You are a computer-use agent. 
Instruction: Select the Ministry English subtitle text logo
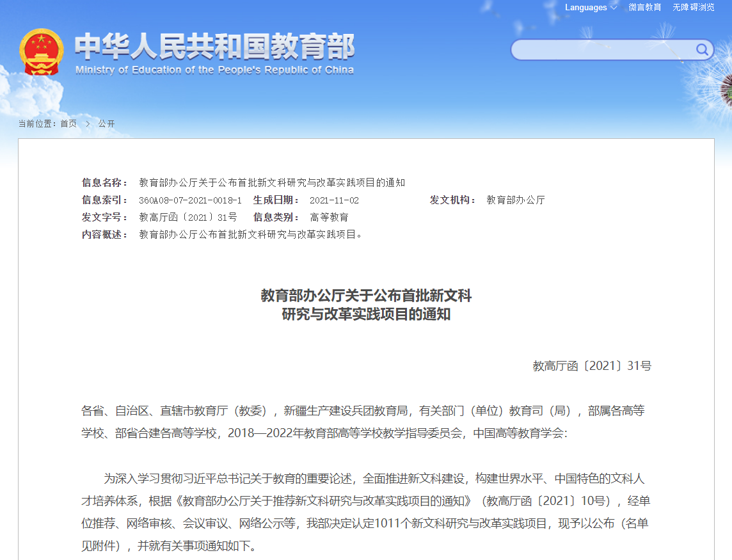tap(214, 71)
